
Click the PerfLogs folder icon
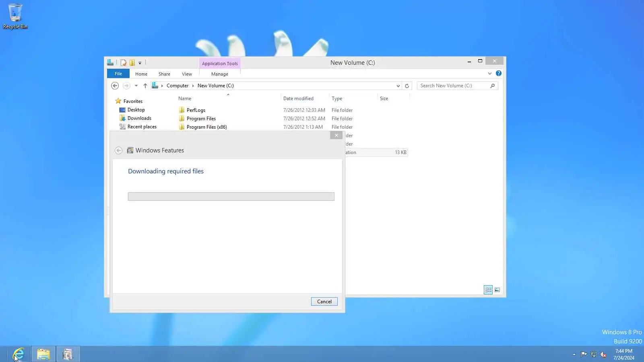[182, 110]
